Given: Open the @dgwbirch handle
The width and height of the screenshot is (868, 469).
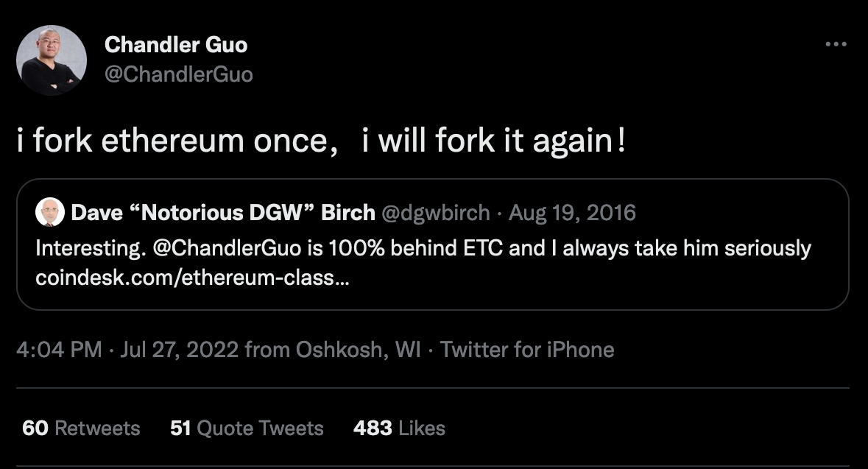Looking at the screenshot, I should (435, 213).
